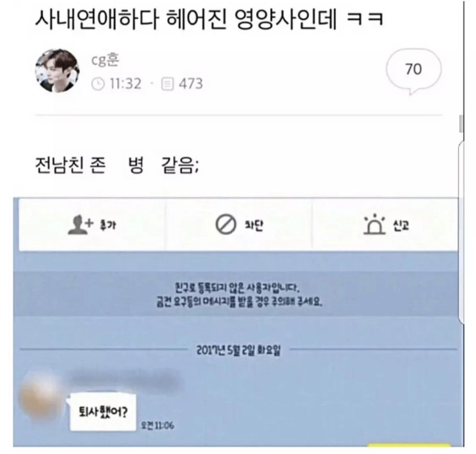This screenshot has height=454, width=476.
Task: Click the author's profile picture
Action: point(57,71)
